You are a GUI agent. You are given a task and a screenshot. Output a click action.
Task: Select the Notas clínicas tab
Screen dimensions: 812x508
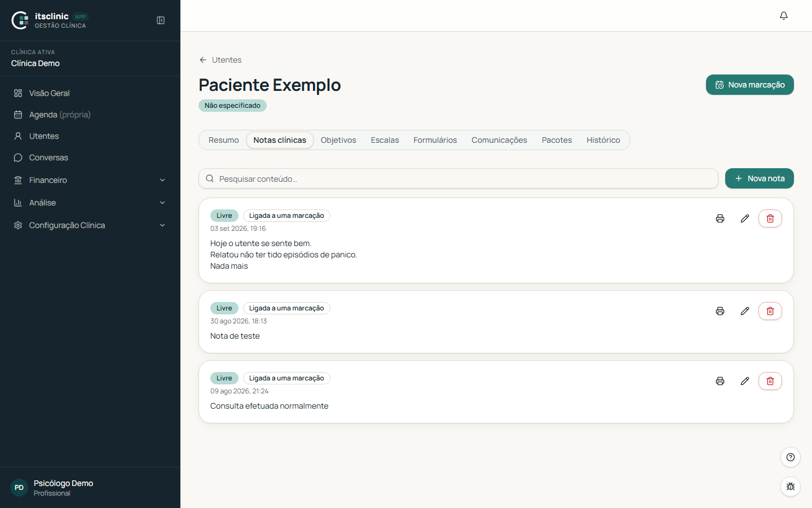pyautogui.click(x=280, y=140)
